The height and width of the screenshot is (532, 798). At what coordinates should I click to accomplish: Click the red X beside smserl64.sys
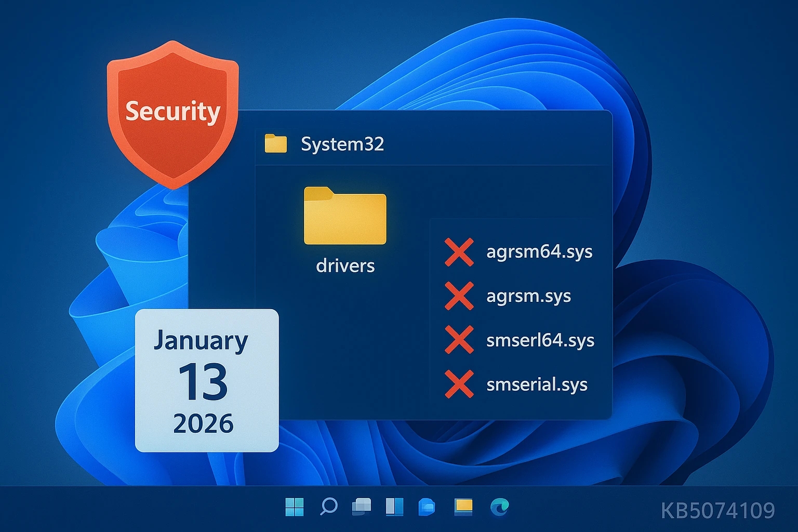tap(459, 341)
